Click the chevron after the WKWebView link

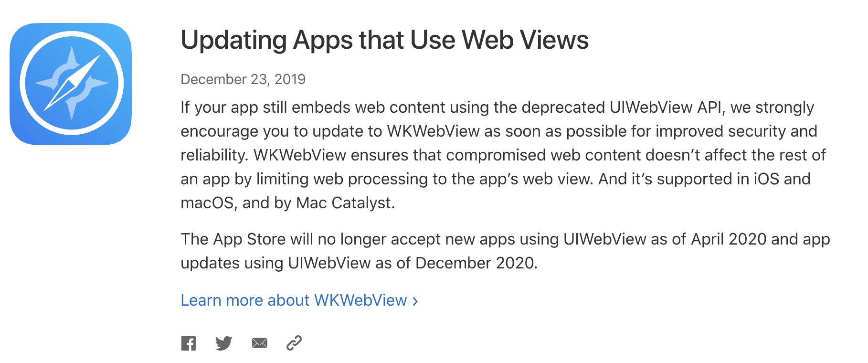(x=415, y=301)
